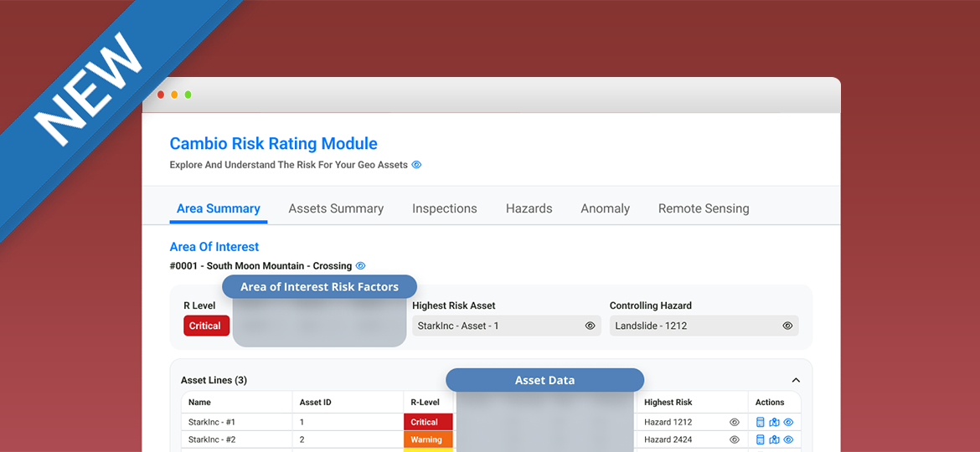Viewport: 980px width, 452px height.
Task: Open the Inspections tab
Action: 445,208
